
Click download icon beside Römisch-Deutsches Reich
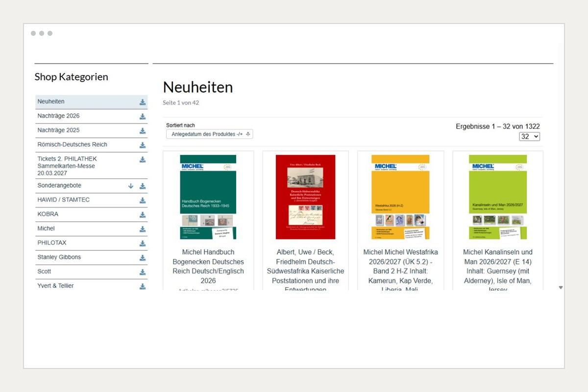pos(143,145)
